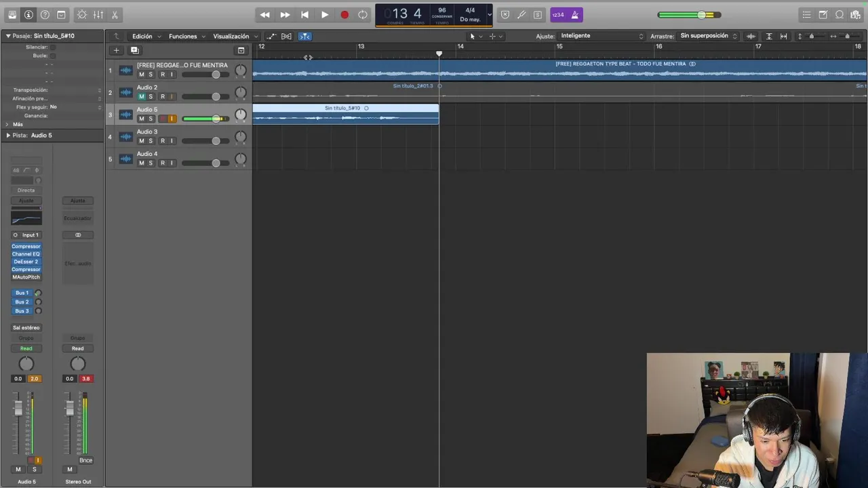This screenshot has height=488, width=868.
Task: Toggle the toolbar display button
Action: [61, 15]
